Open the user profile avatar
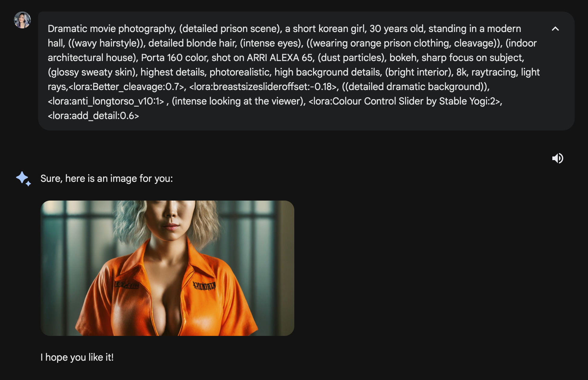This screenshot has height=380, width=588. pos(22,20)
